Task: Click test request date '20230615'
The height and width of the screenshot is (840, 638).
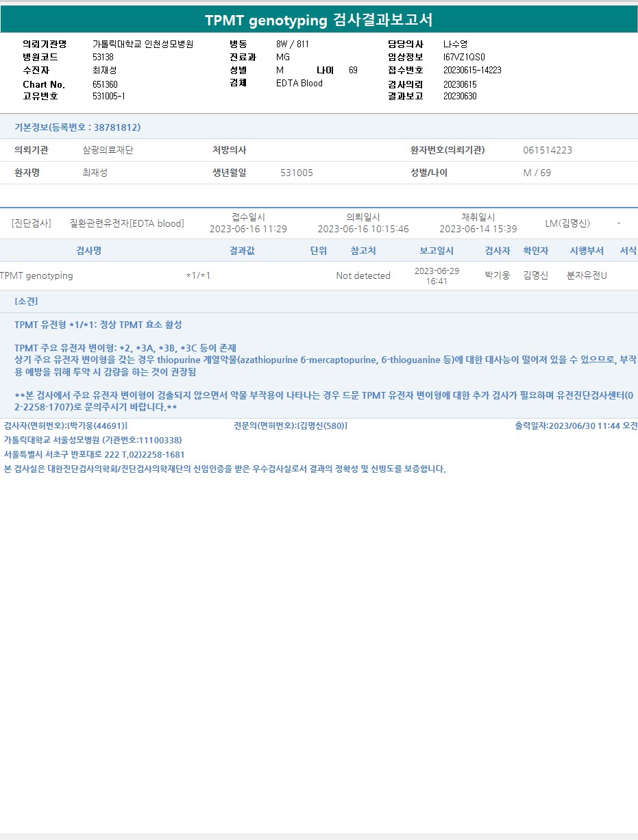Action: (x=460, y=84)
